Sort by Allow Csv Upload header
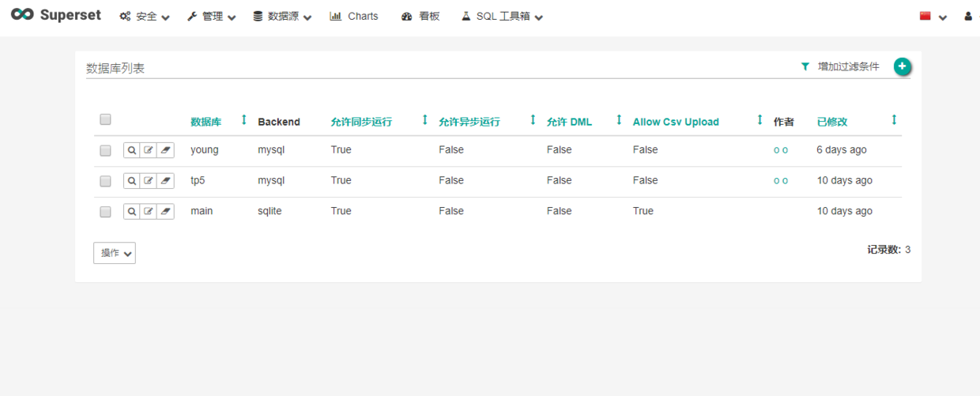The height and width of the screenshot is (396, 980). [676, 122]
